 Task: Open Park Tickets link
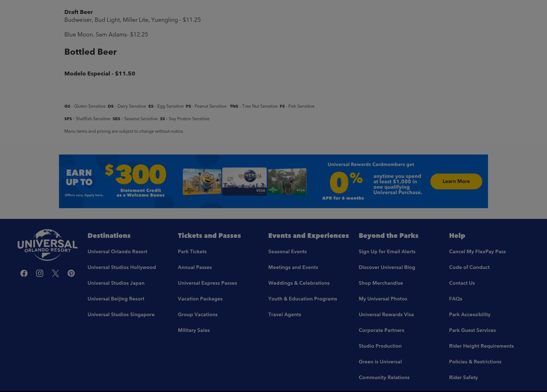[192, 252]
